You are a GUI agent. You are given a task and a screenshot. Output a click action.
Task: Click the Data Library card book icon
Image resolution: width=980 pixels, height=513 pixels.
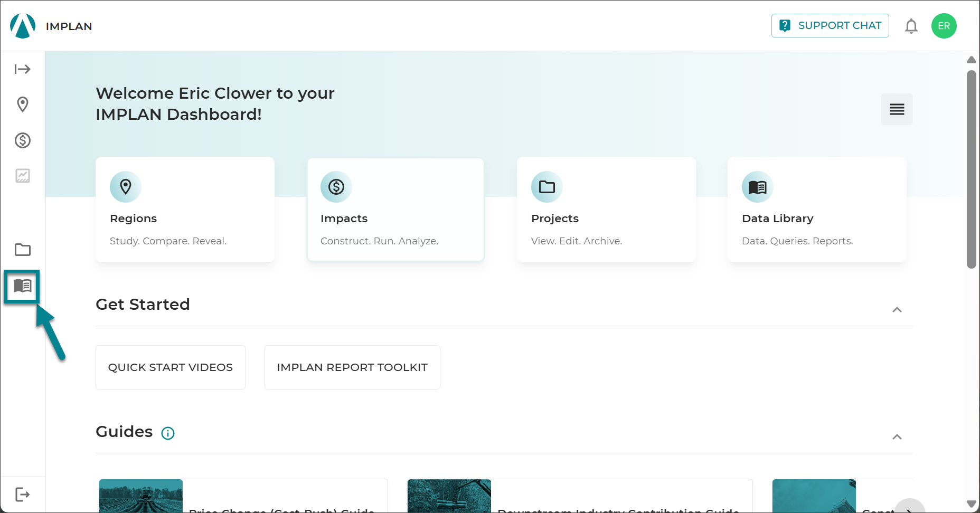(758, 187)
